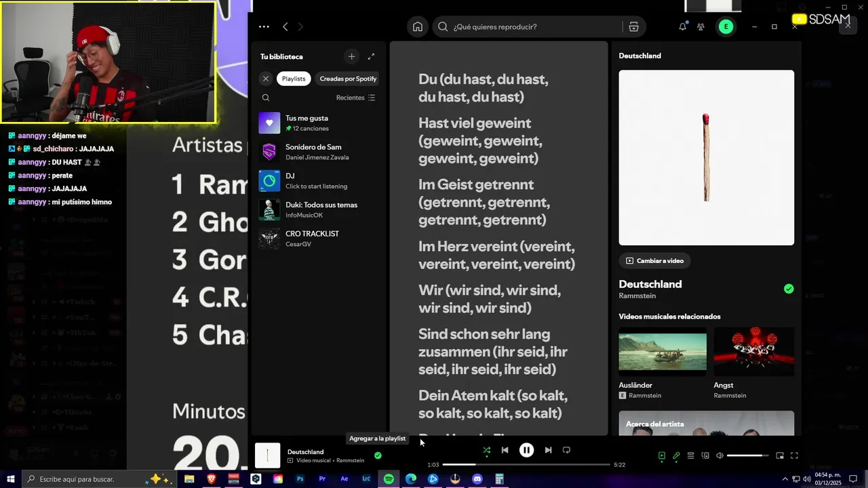The image size is (868, 488).
Task: Skip to next track
Action: point(548,450)
